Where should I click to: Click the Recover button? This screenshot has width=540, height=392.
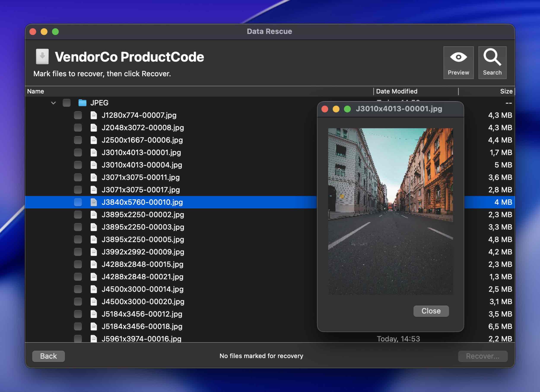pyautogui.click(x=483, y=356)
